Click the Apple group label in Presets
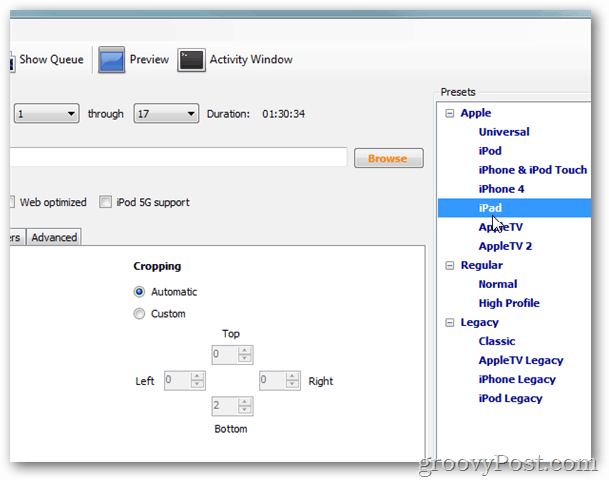The width and height of the screenshot is (609, 480). coord(476,113)
